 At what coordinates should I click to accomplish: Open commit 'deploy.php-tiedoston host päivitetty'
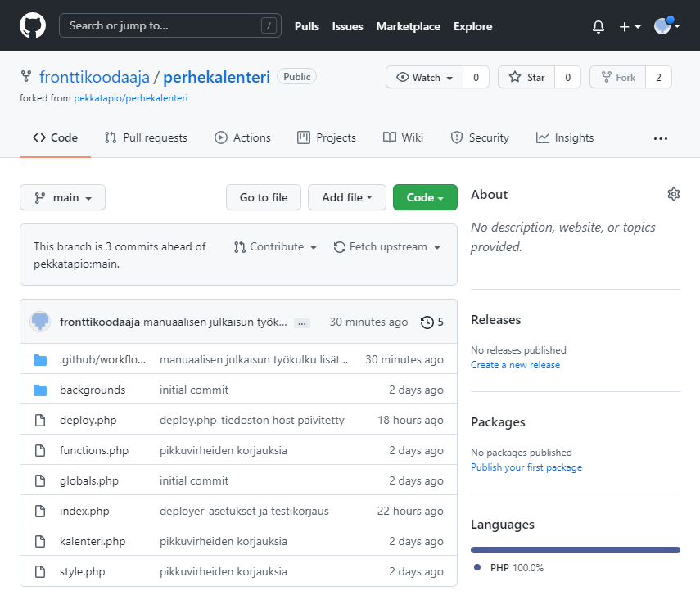(x=252, y=421)
